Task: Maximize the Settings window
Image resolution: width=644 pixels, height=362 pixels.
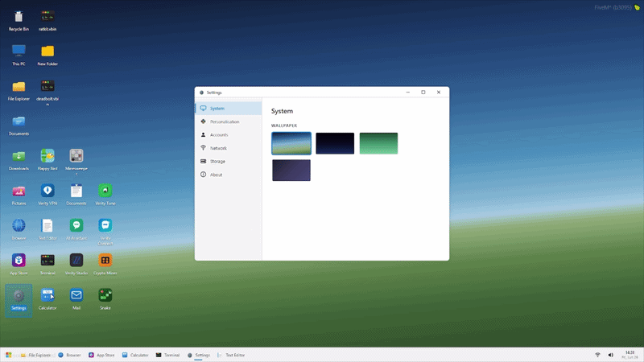Action: [423, 93]
